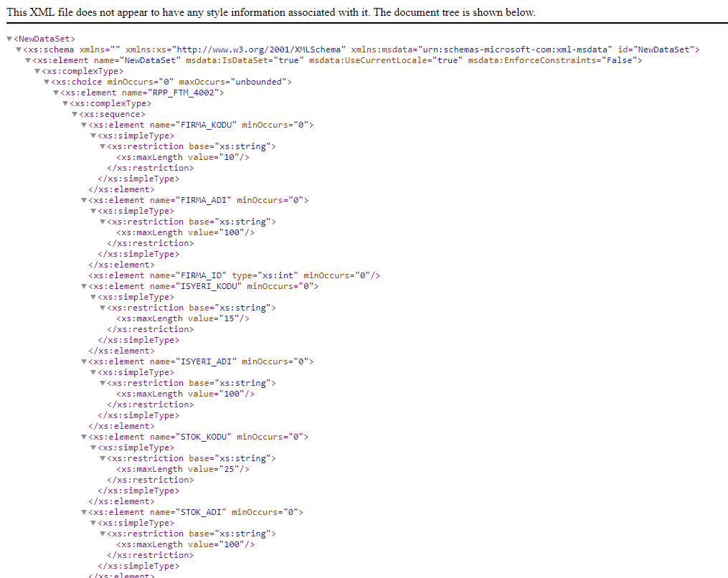Collapse the FIRMA_ADI element node

tap(84, 200)
